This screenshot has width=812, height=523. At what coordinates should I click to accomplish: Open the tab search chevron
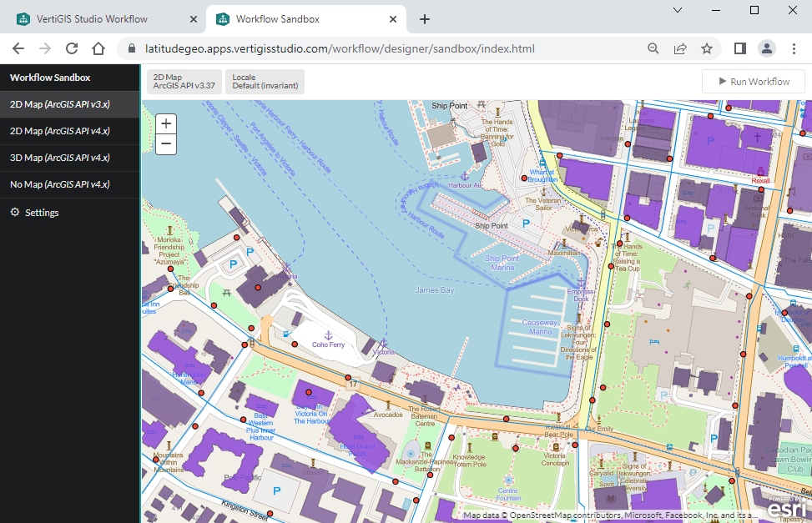pos(678,11)
